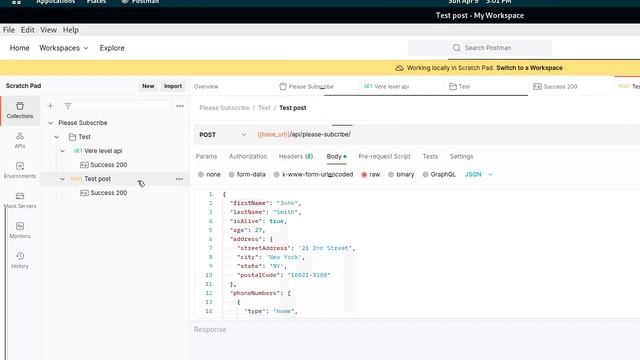Switch to the Settings tab
Screen dimensions: 640x360
coord(461,156)
